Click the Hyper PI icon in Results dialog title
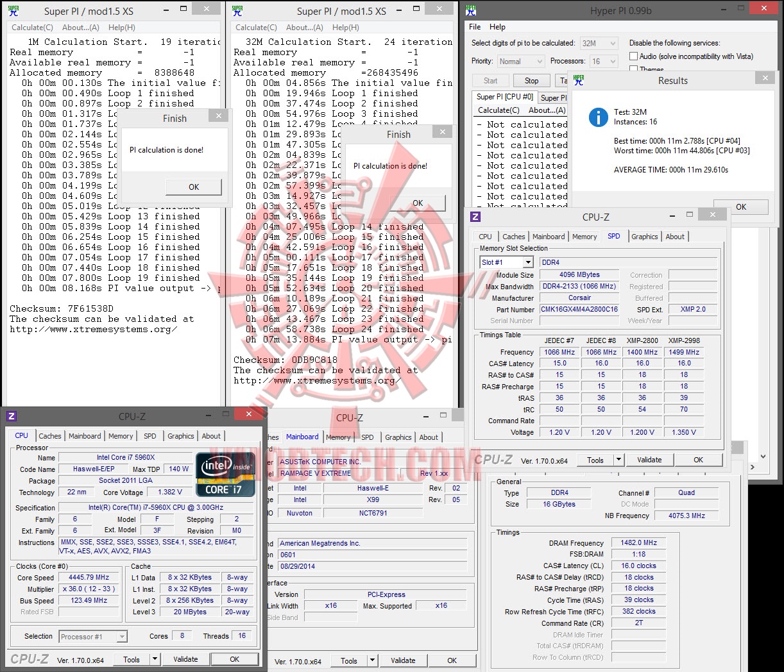Screen dimensions: 784x672 (579, 80)
